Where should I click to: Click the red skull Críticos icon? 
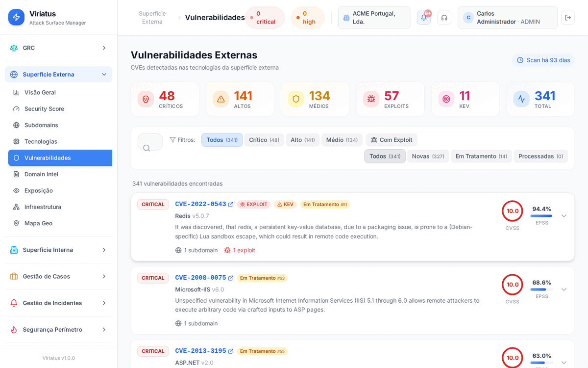coord(146,99)
